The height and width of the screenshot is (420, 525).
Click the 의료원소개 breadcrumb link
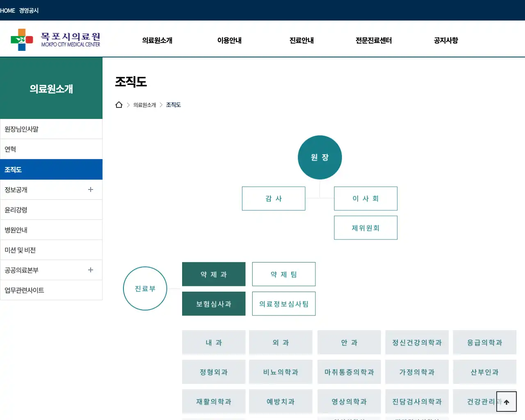[144, 105]
